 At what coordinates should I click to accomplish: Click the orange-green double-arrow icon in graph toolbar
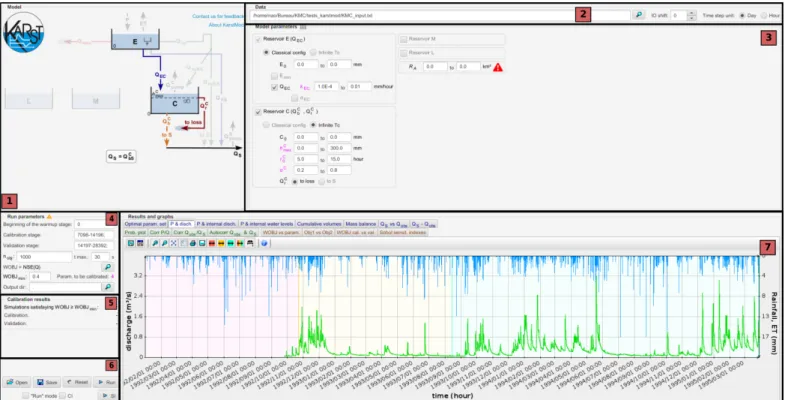click(x=240, y=243)
